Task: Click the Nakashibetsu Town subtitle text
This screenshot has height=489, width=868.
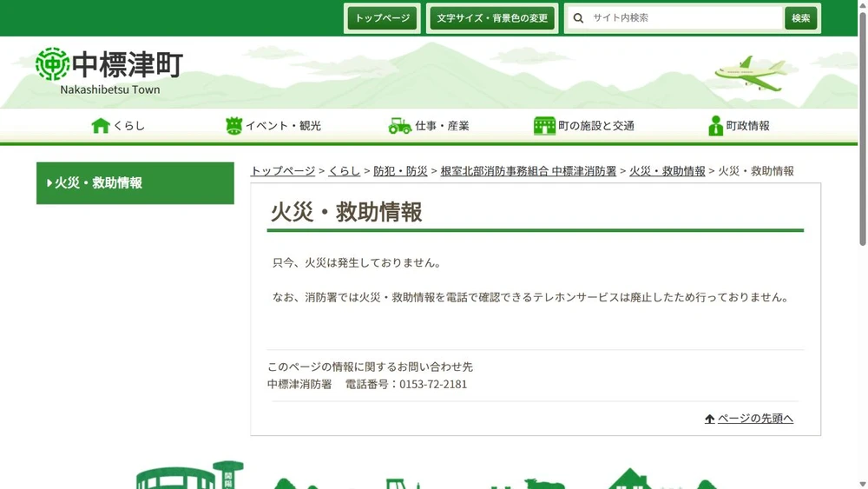Action: tap(110, 89)
